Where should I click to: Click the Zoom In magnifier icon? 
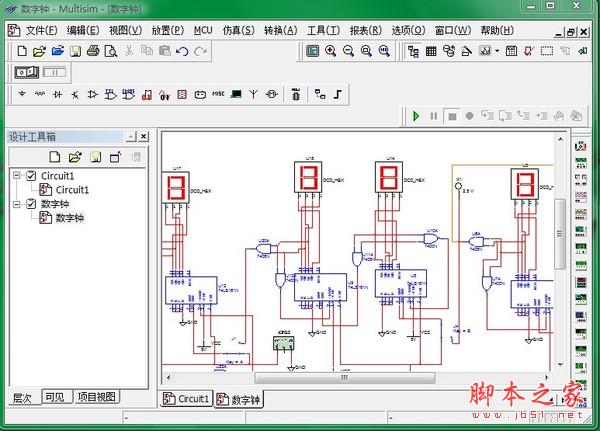[330, 51]
